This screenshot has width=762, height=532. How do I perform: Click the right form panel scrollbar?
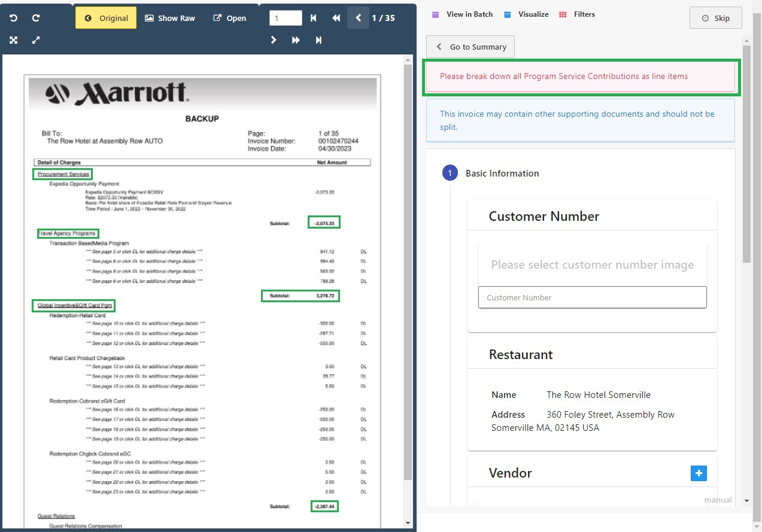(x=746, y=154)
